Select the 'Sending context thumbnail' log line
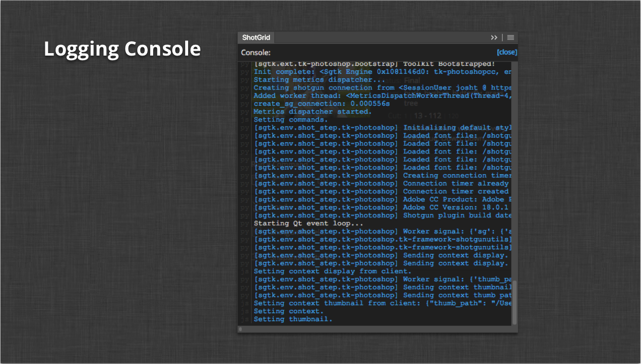The height and width of the screenshot is (364, 641). point(383,287)
